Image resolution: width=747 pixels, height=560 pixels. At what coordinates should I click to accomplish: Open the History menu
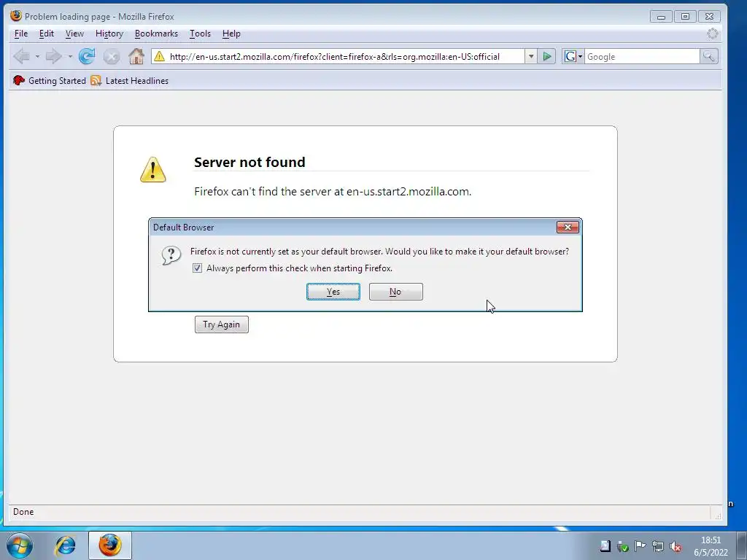coord(109,34)
